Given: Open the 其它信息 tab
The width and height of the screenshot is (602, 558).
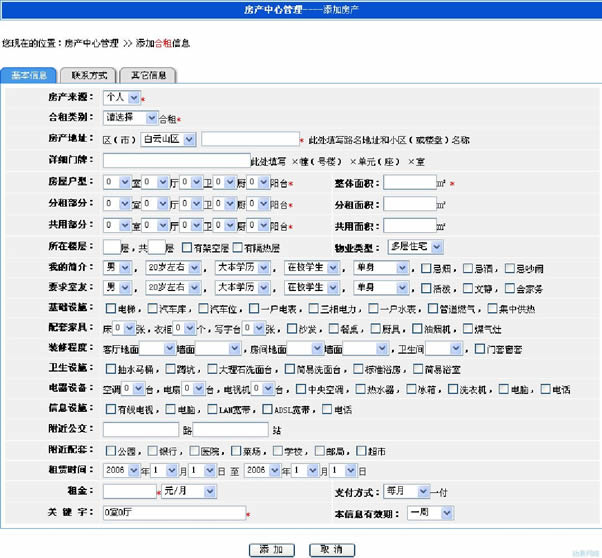Looking at the screenshot, I should pos(147,75).
